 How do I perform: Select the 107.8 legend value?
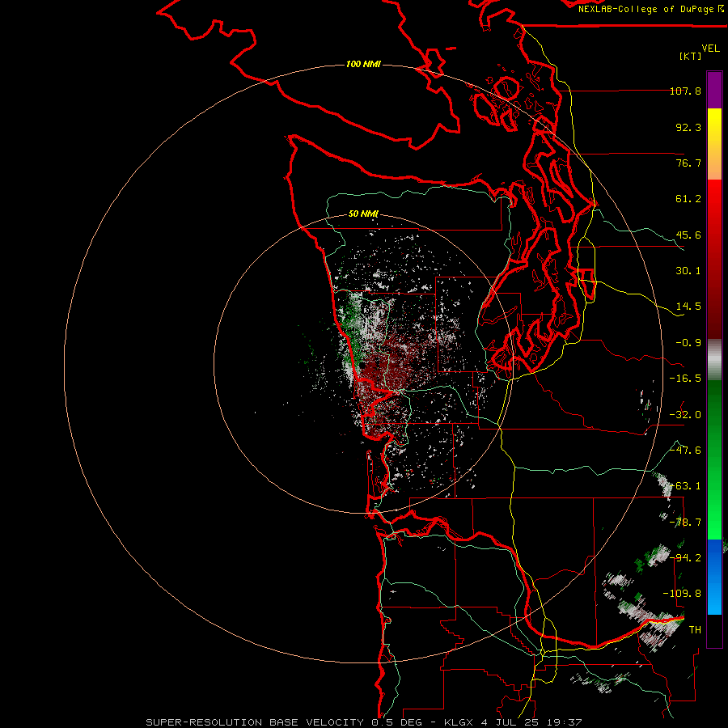pos(685,91)
